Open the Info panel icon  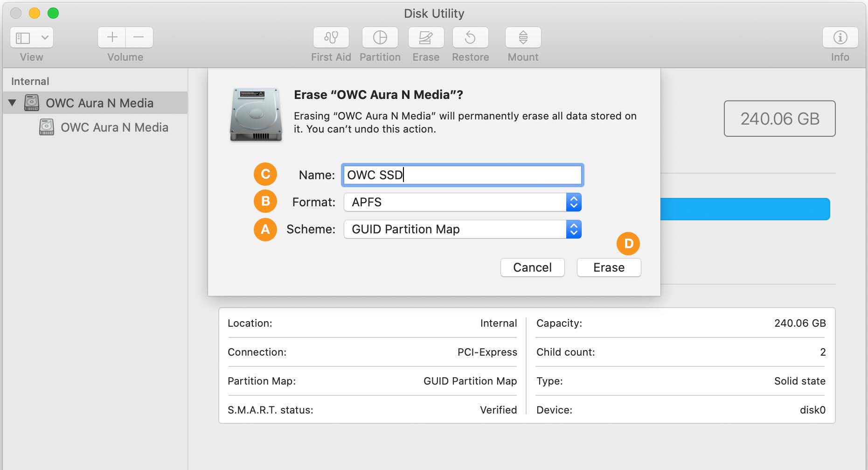tap(840, 37)
